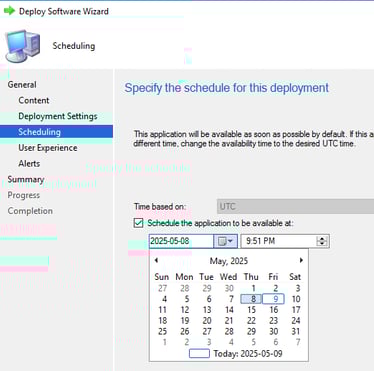Select May 9 in calendar
Viewport: 374px width, 371px height.
pyautogui.click(x=274, y=299)
